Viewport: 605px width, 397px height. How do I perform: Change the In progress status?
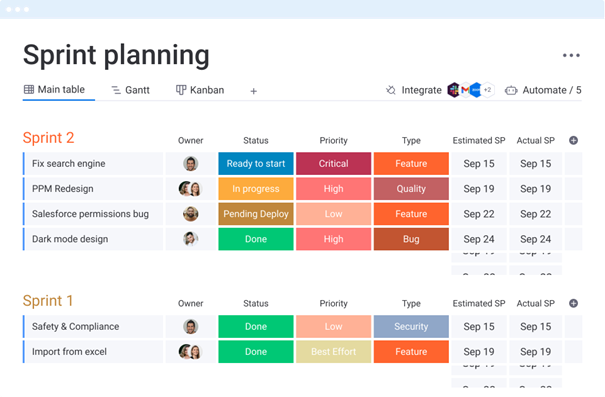click(256, 189)
